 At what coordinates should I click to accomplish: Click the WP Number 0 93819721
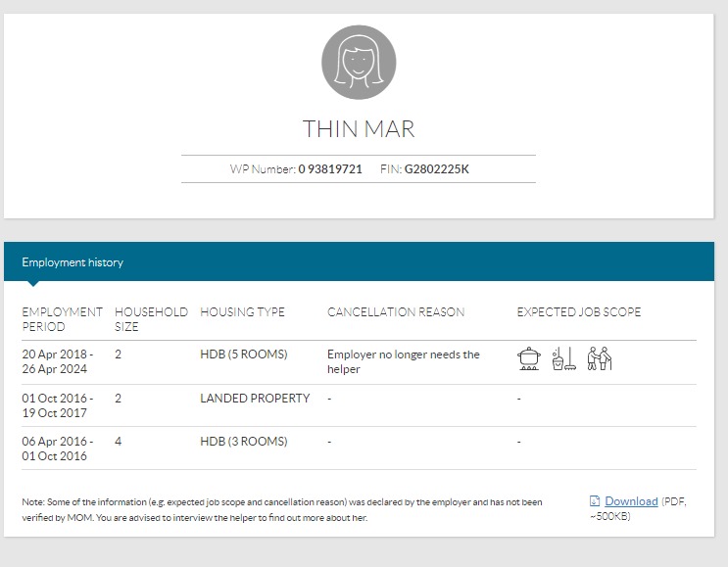[330, 169]
